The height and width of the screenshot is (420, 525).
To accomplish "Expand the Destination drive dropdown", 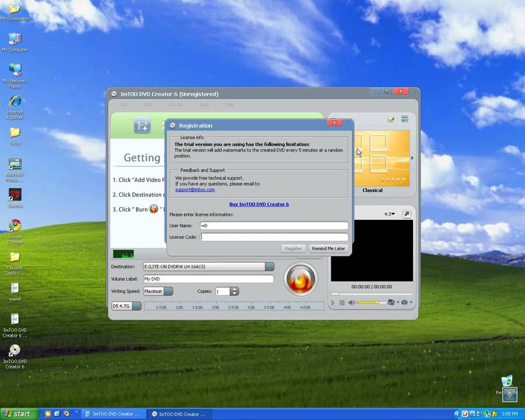I will 269,267.
